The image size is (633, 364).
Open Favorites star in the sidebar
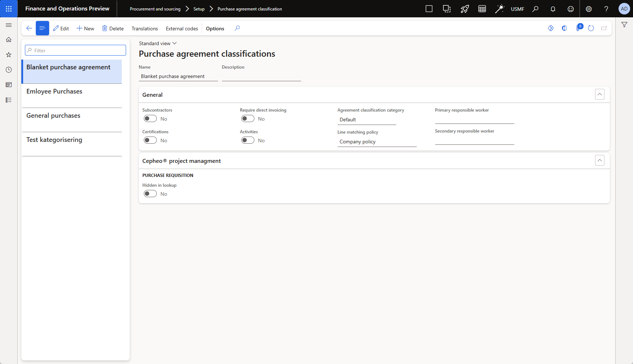(9, 55)
